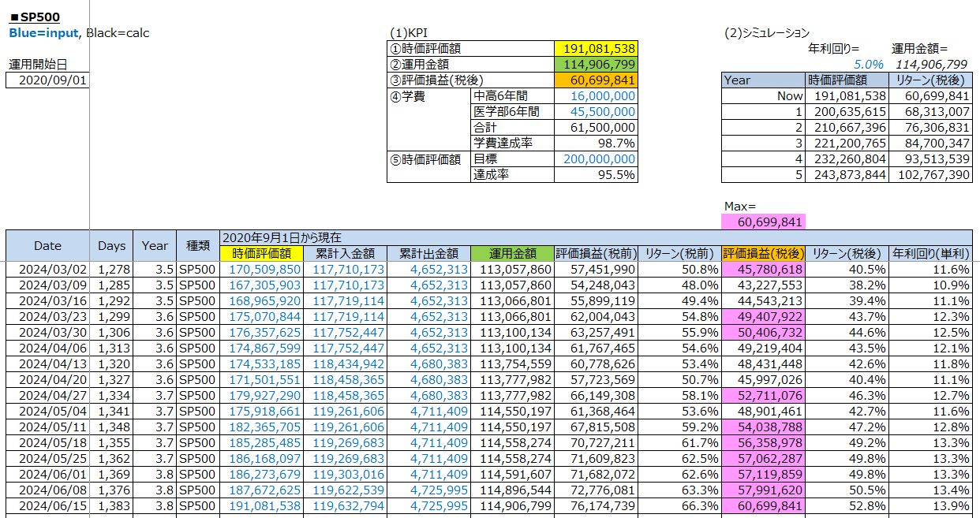Click the 運用開始日 date cell 2020/09/01
Screen dimensions: 980x518
[x=47, y=80]
